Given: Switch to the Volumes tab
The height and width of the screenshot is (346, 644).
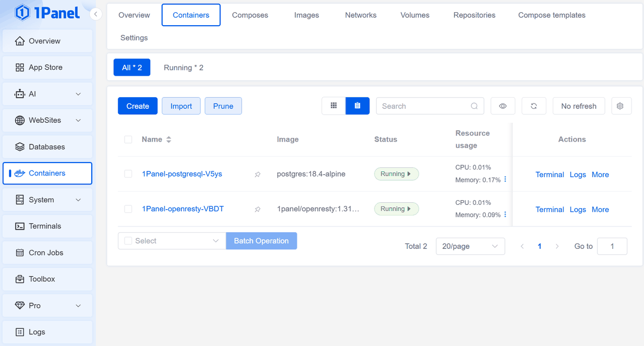Looking at the screenshot, I should (x=415, y=15).
